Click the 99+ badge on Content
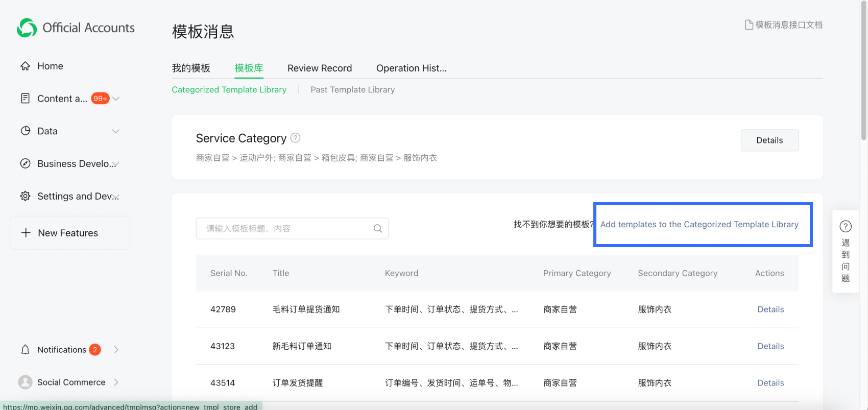Screen dimensions: 868x410 click(x=100, y=99)
